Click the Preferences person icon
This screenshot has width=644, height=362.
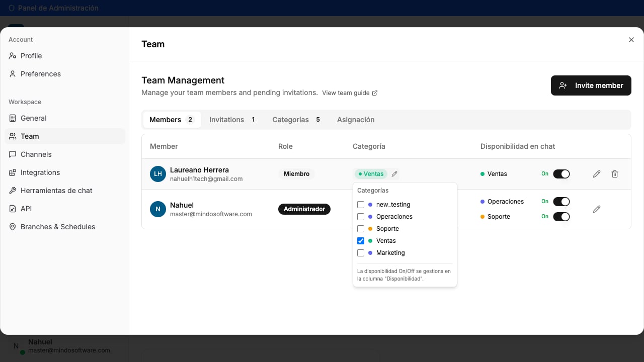(13, 74)
